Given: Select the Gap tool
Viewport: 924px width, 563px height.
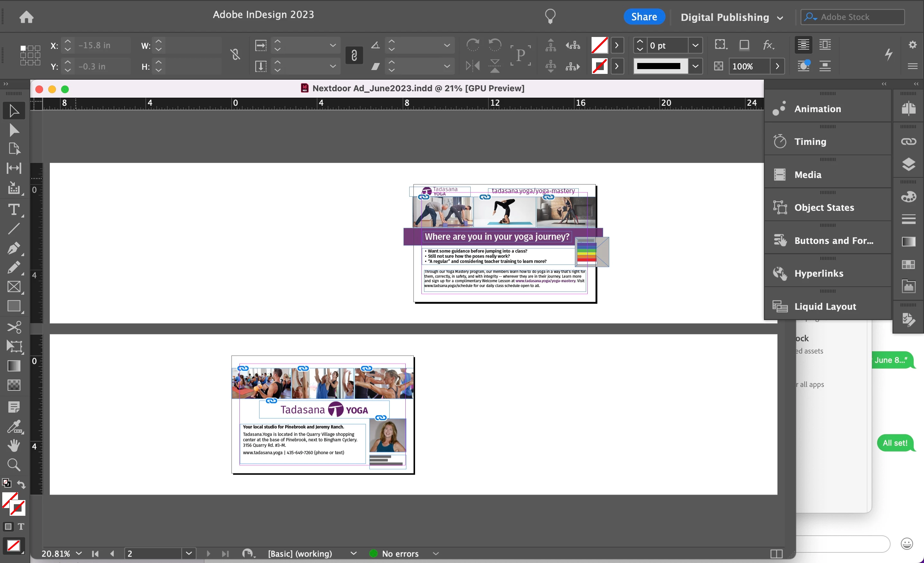Looking at the screenshot, I should pyautogui.click(x=14, y=168).
